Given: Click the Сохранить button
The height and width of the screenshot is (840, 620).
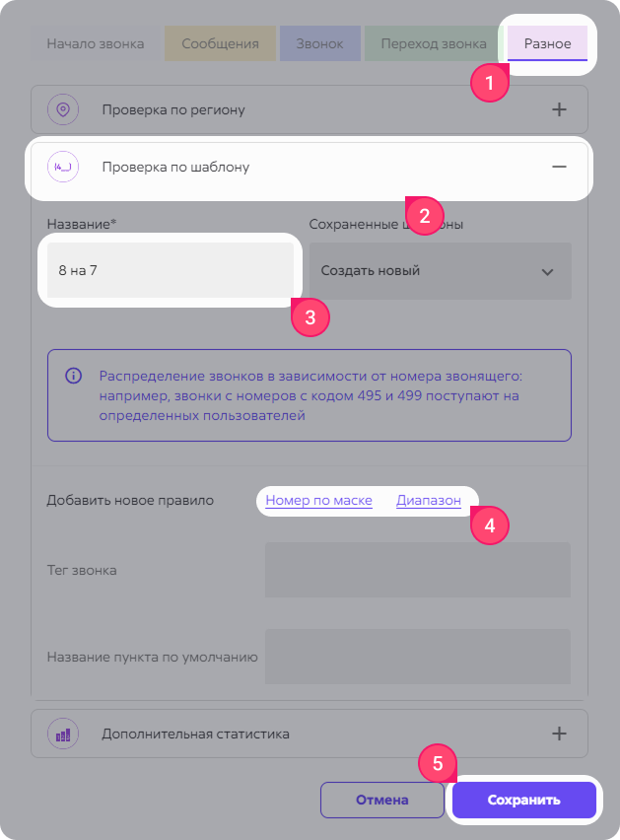Looking at the screenshot, I should pyautogui.click(x=523, y=800).
